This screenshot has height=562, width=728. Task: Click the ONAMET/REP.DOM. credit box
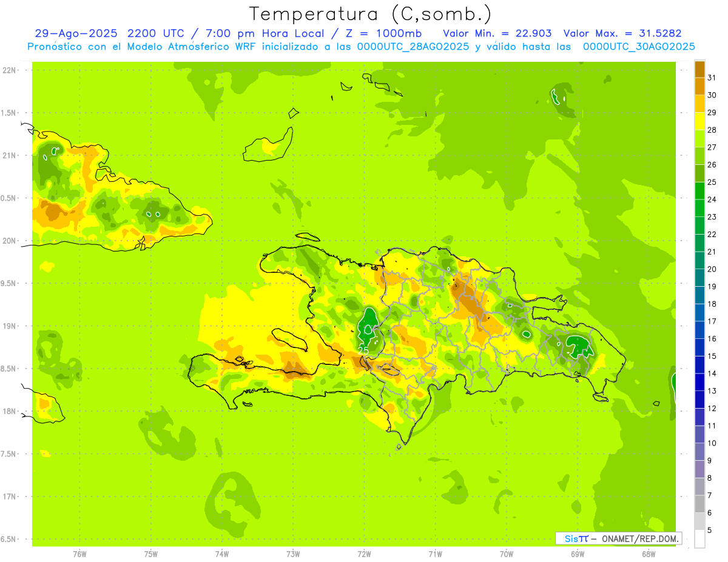618,538
